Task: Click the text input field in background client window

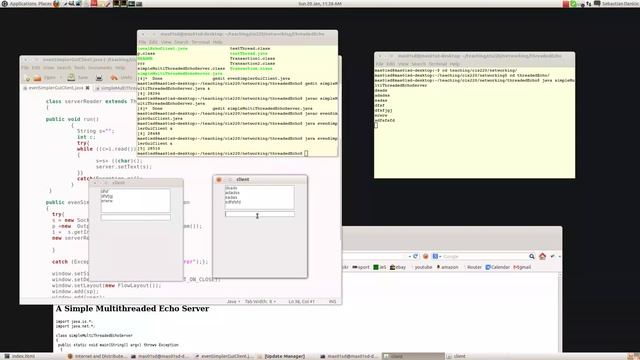Action: pos(136,218)
